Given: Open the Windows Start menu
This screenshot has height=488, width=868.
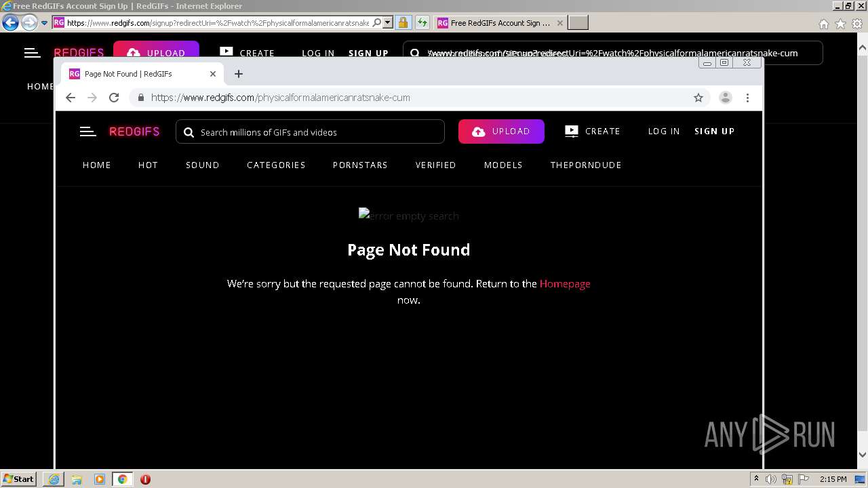Looking at the screenshot, I should (18, 479).
